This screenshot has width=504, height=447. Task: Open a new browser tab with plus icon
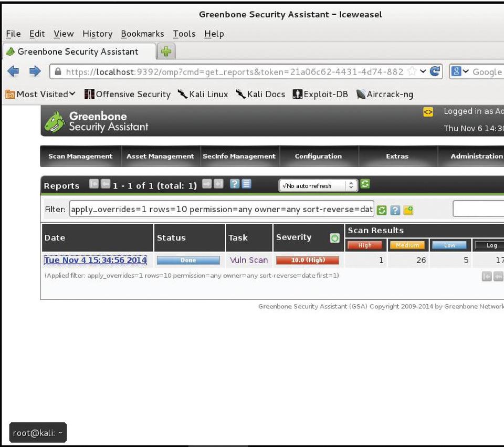tap(166, 51)
